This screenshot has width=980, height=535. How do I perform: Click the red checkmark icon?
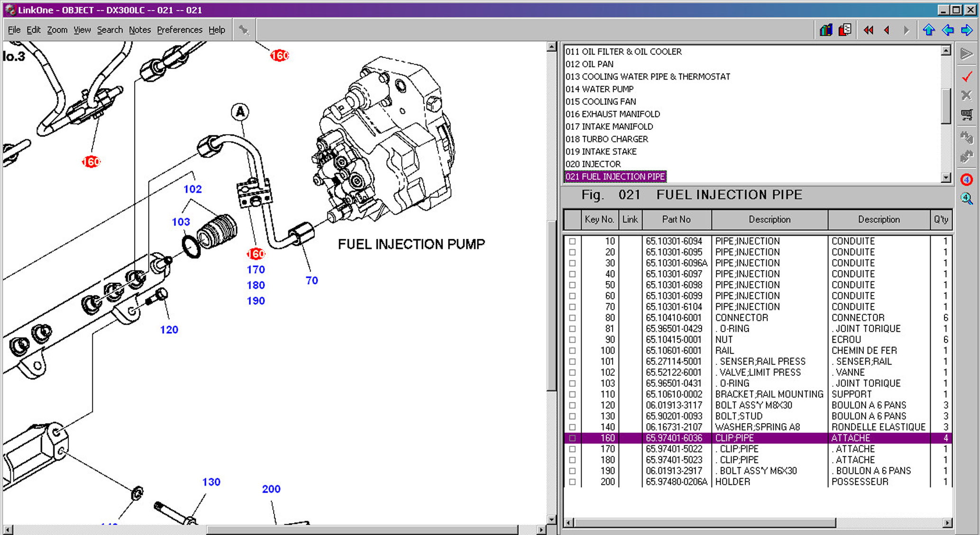click(x=966, y=76)
